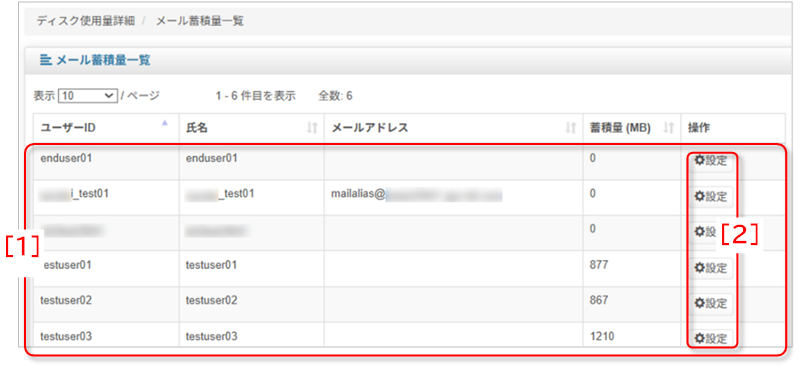Select user ID cell testuser02
This screenshot has height=372, width=803.
66,301
